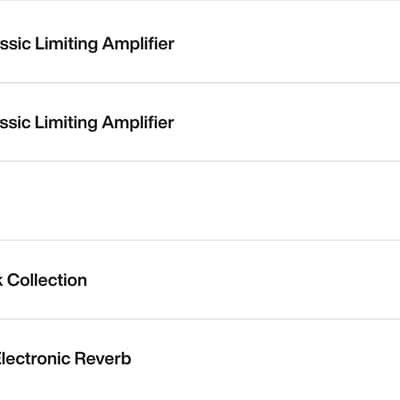Click the word Reverb in last row
The height and width of the screenshot is (400, 400).
click(x=103, y=359)
